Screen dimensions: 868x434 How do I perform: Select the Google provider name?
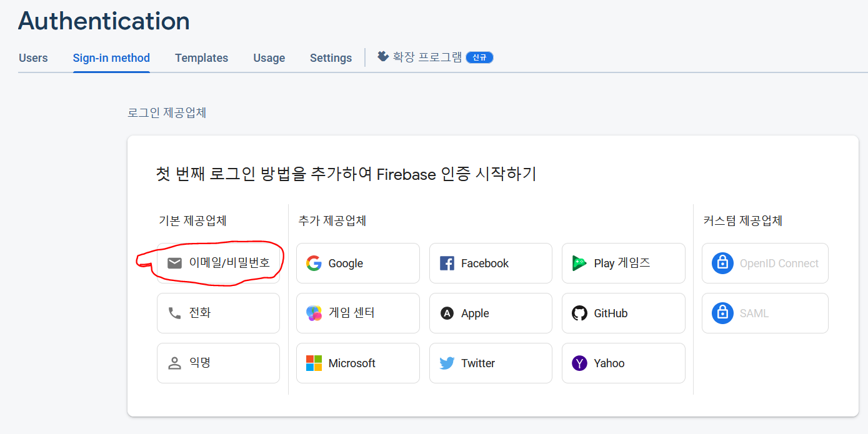pos(346,264)
